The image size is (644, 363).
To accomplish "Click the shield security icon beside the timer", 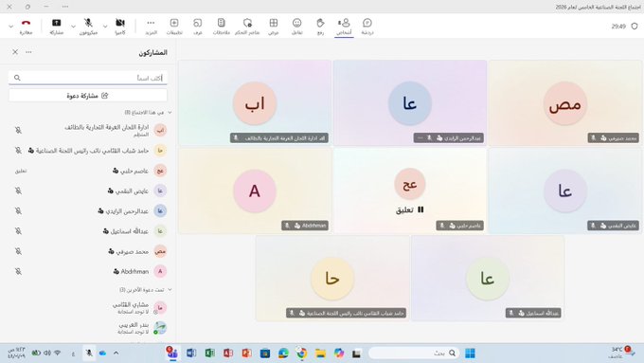I will coord(635,26).
